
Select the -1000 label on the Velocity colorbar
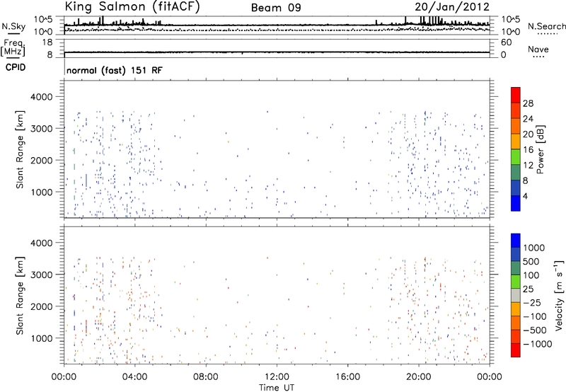tap(537, 344)
